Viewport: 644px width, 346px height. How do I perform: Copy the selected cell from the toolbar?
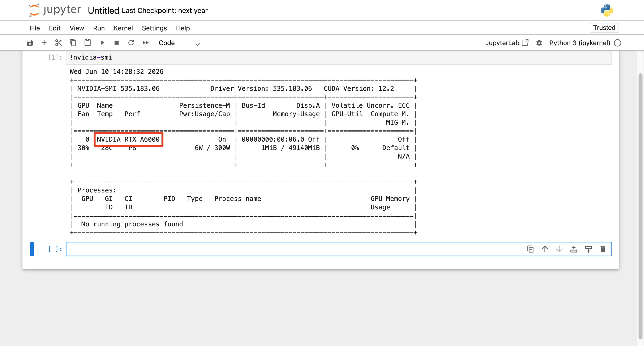click(x=73, y=43)
